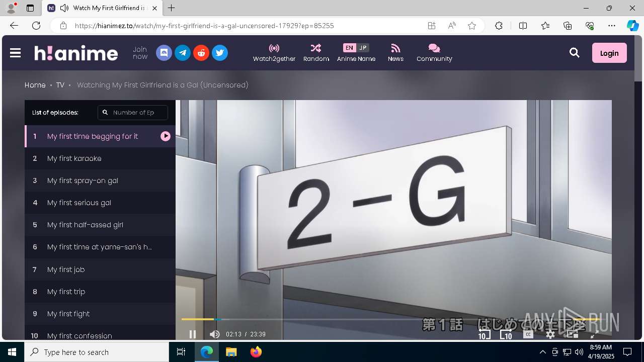Switch anime name language to JP
This screenshot has height=362, width=644.
click(x=363, y=48)
